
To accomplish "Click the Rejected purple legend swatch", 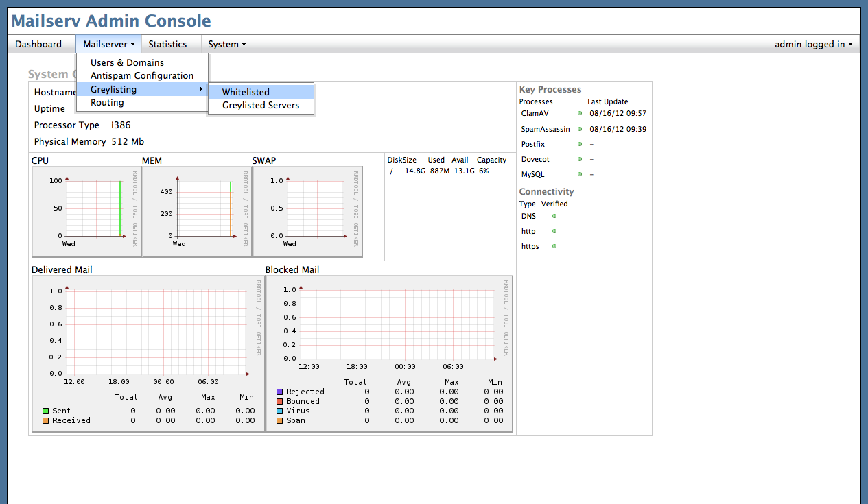I will 280,392.
